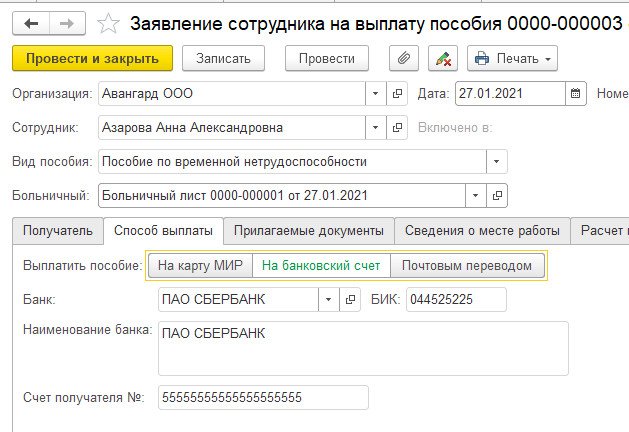Open Больничный лист document link icon
Viewport: 629px width, 432px height.
pyautogui.click(x=498, y=194)
